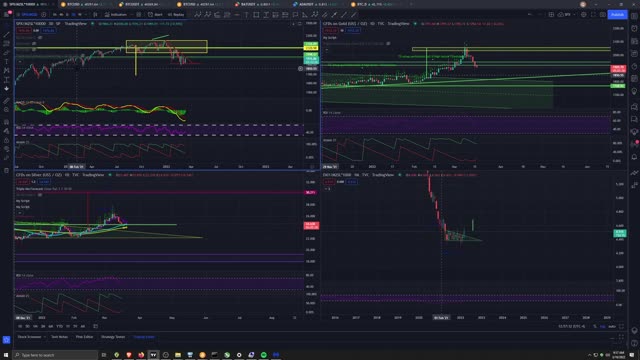This screenshot has height=360, width=640.
Task: Open the Strategy Tester panel tab
Action: pyautogui.click(x=113, y=337)
